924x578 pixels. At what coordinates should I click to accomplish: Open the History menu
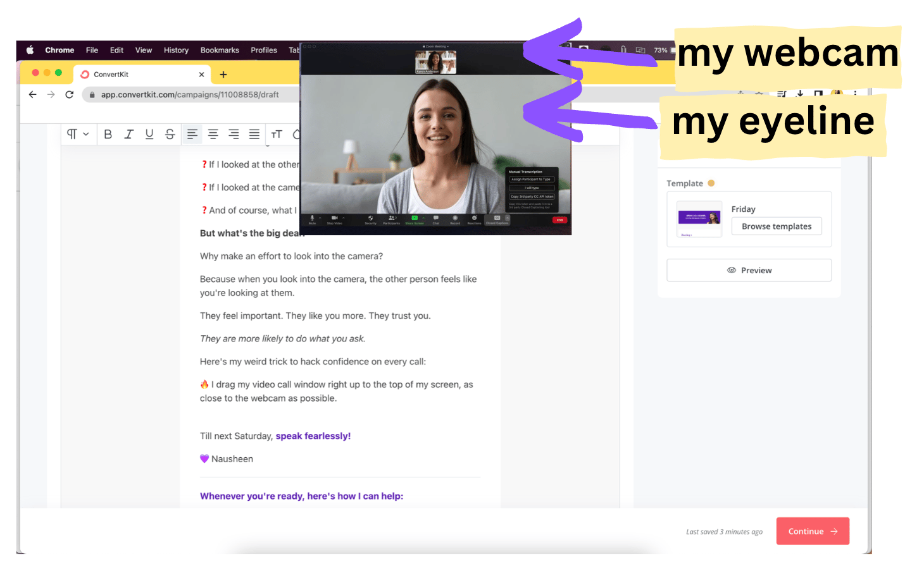[x=176, y=50]
